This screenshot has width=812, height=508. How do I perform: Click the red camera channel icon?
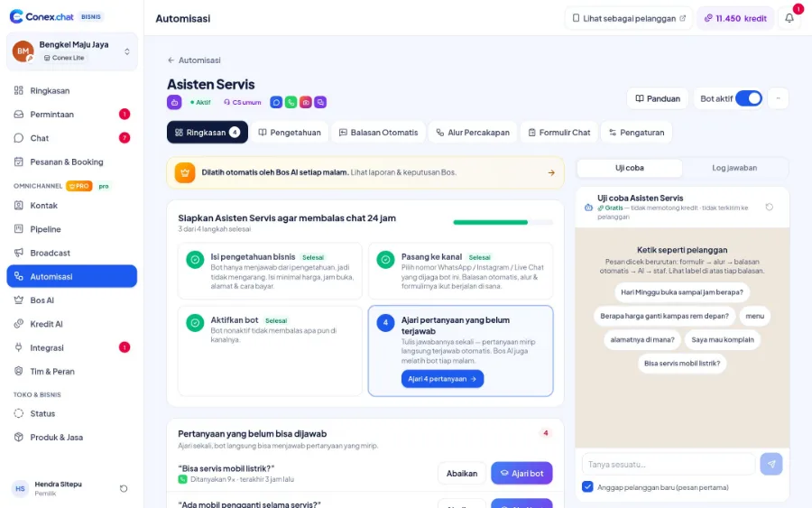[306, 103]
